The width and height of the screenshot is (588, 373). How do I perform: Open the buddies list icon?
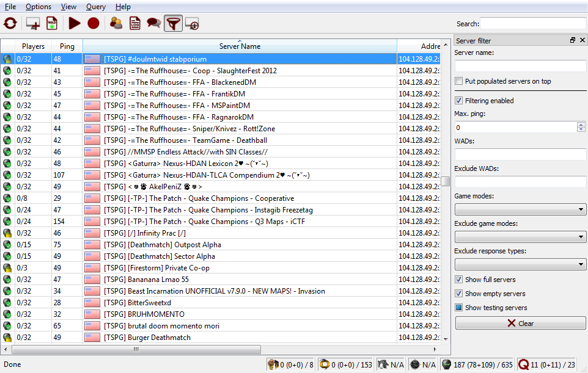(116, 24)
